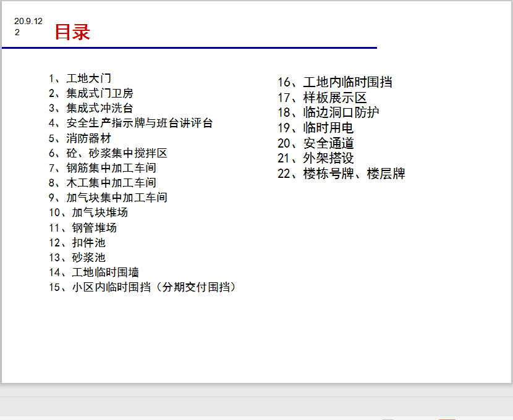The height and width of the screenshot is (420, 513).
Task: Select item 5、消防器材
Action: pyautogui.click(x=80, y=138)
